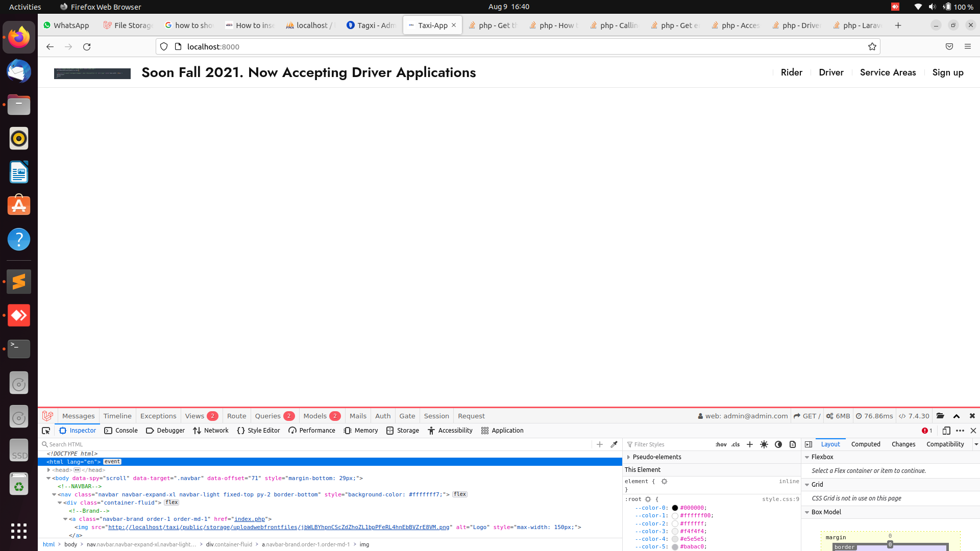Image resolution: width=980 pixels, height=551 pixels.
Task: Click the Sign up link
Action: [x=948, y=72]
